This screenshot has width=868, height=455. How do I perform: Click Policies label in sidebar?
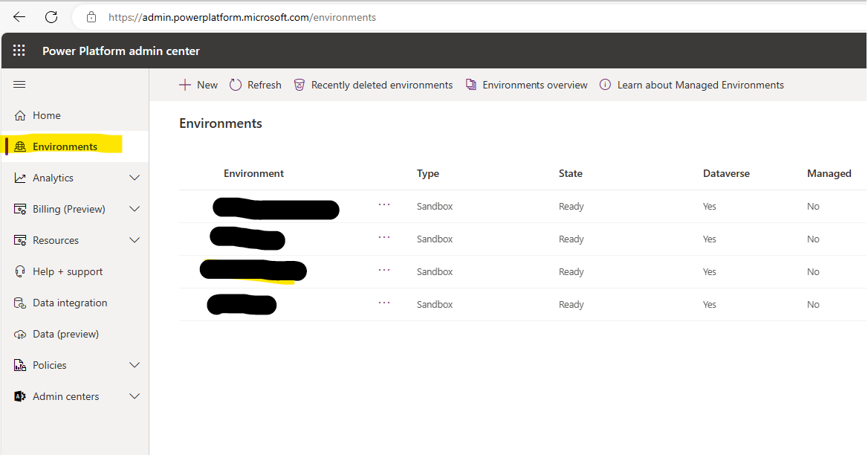click(x=49, y=365)
